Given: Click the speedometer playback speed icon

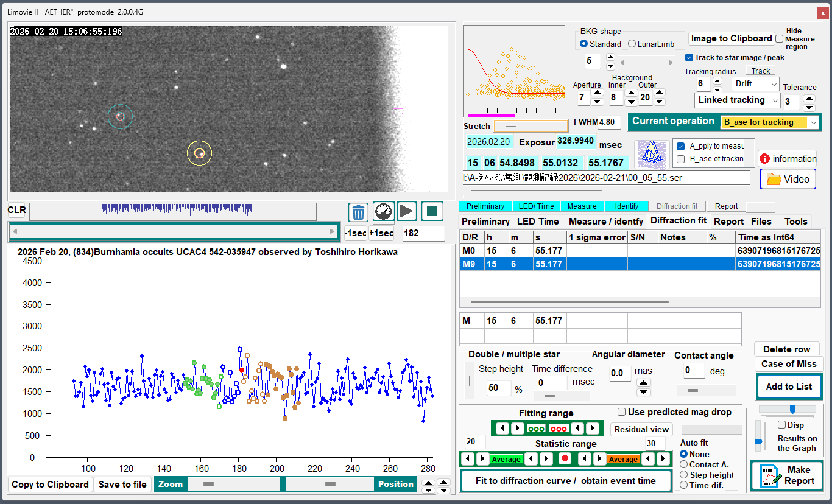Looking at the screenshot, I should click(384, 212).
